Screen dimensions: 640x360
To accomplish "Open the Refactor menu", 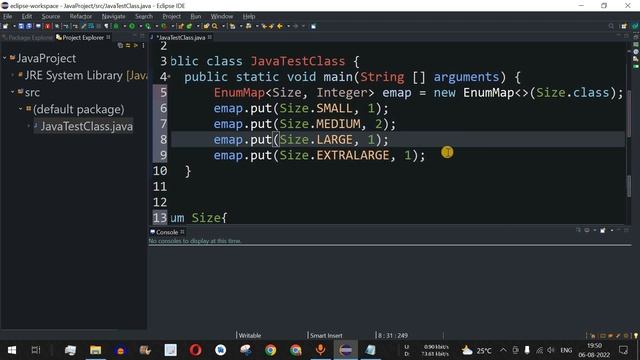I will tap(80, 16).
